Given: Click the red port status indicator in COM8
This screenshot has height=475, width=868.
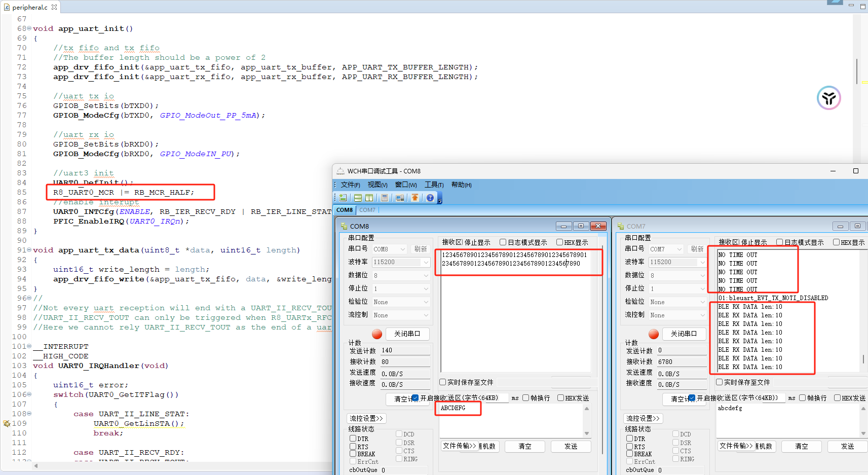Looking at the screenshot, I should tap(377, 334).
